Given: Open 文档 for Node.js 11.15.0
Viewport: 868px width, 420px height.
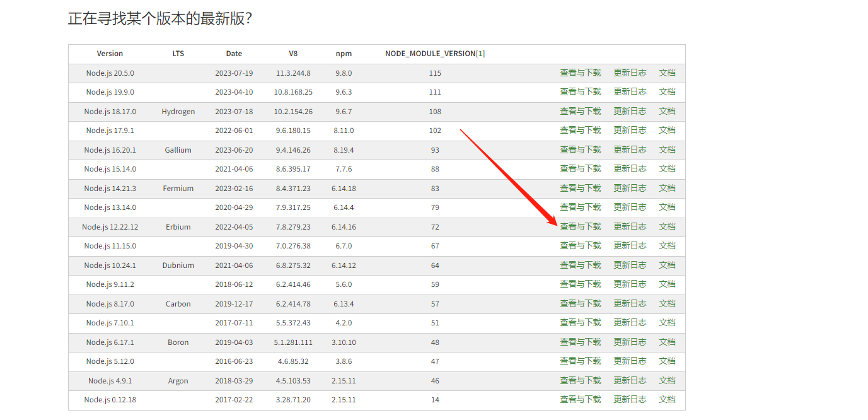Looking at the screenshot, I should (667, 245).
